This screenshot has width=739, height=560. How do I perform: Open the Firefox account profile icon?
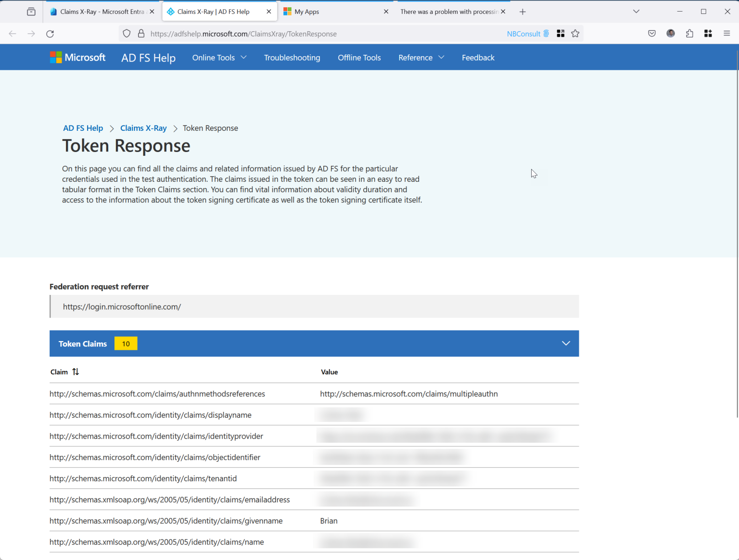tap(671, 33)
